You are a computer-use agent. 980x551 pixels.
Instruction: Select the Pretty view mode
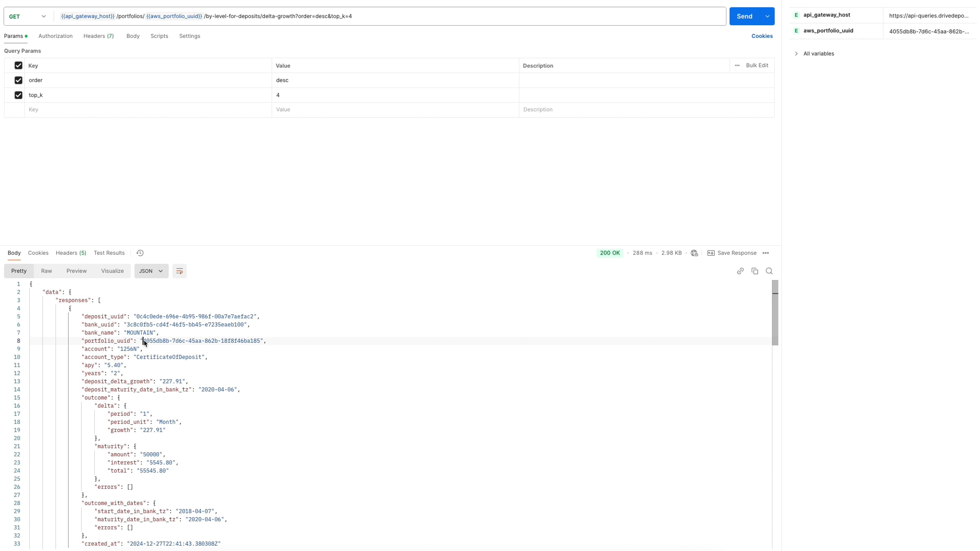pyautogui.click(x=19, y=271)
